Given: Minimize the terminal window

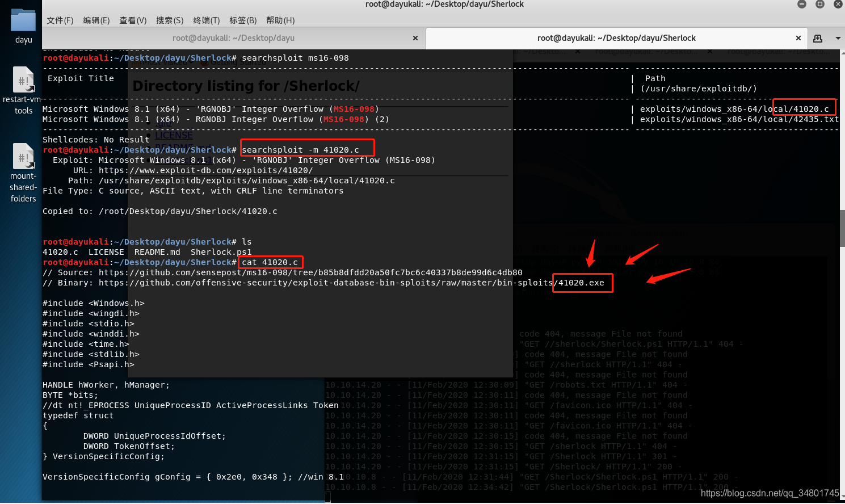Looking at the screenshot, I should point(802,4).
